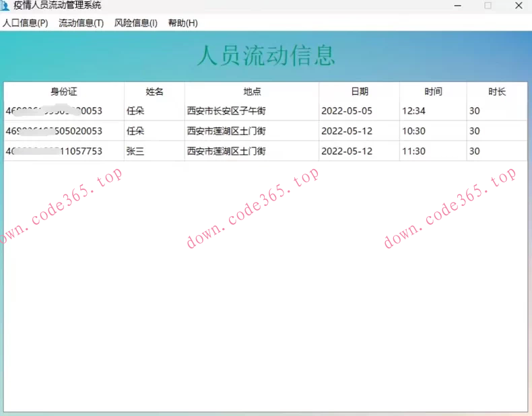This screenshot has height=416, width=532.
Task: Open the 帮助(H) menu
Action: tap(183, 23)
